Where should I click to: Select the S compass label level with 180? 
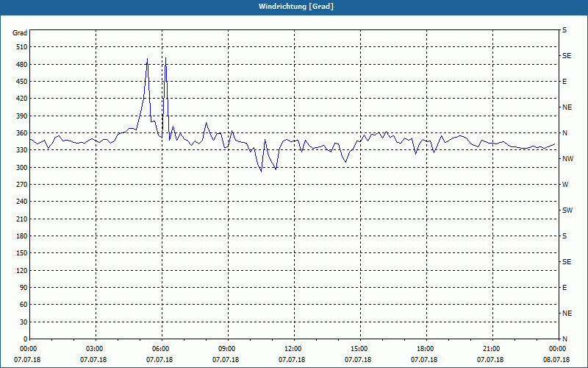click(564, 236)
